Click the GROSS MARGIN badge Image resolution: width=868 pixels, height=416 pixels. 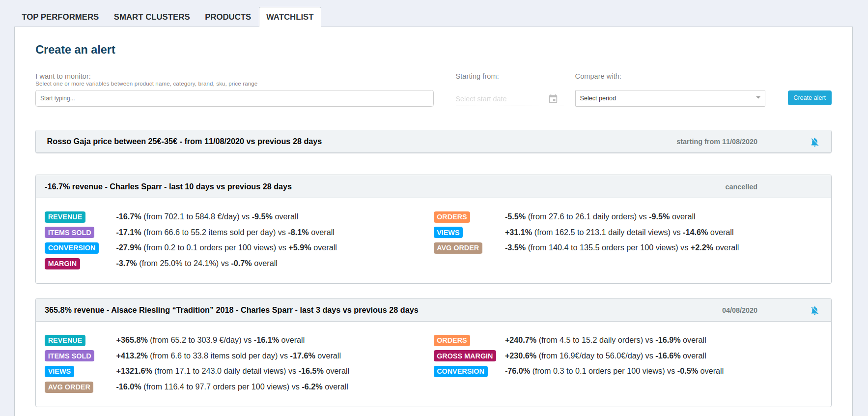click(x=464, y=356)
